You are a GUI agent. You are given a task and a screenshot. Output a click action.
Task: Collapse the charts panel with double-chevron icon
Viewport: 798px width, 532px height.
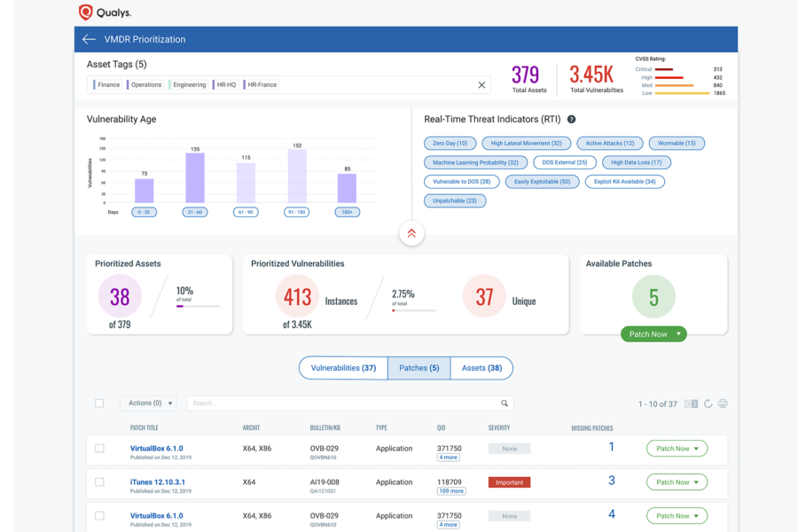click(411, 233)
